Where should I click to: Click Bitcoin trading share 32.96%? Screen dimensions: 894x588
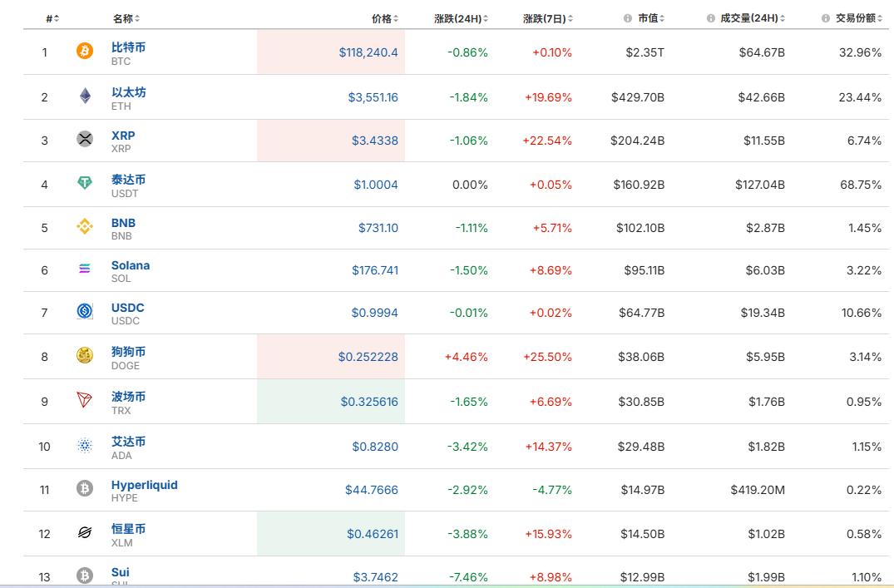pos(860,52)
